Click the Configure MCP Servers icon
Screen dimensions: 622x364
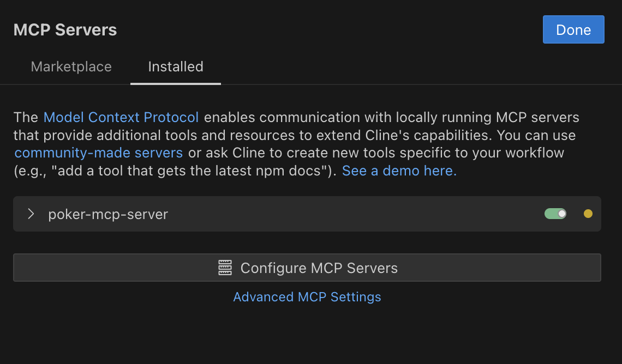225,268
